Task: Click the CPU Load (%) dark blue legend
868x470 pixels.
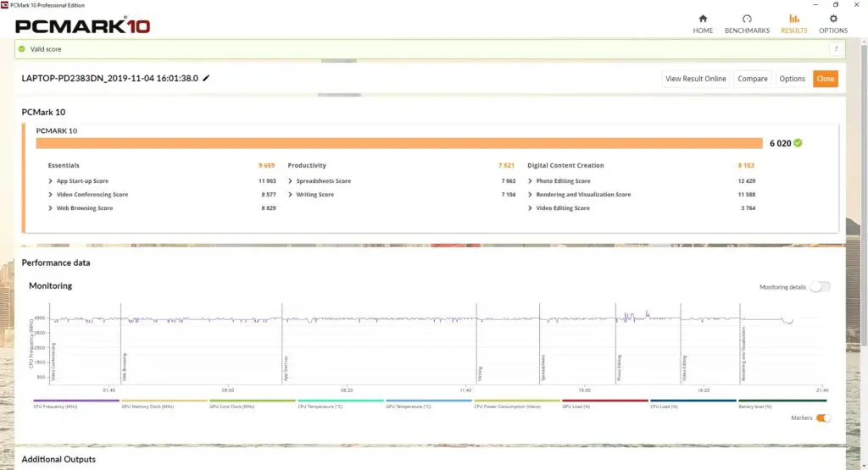Action: (x=693, y=404)
